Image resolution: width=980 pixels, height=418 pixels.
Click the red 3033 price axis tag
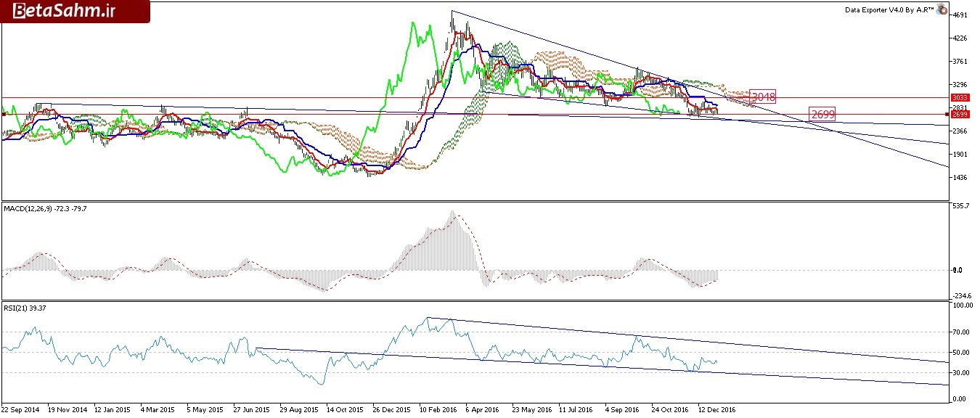click(x=960, y=97)
